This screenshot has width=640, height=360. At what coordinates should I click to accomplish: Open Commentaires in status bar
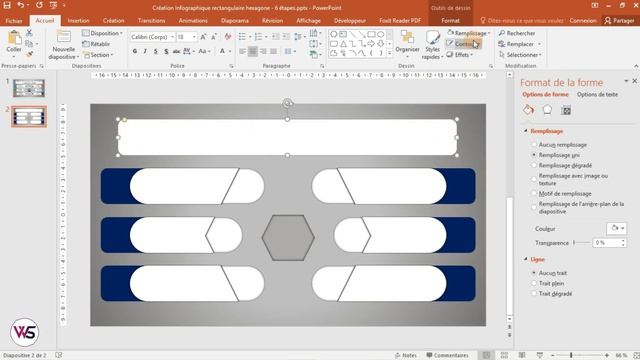[x=447, y=355]
